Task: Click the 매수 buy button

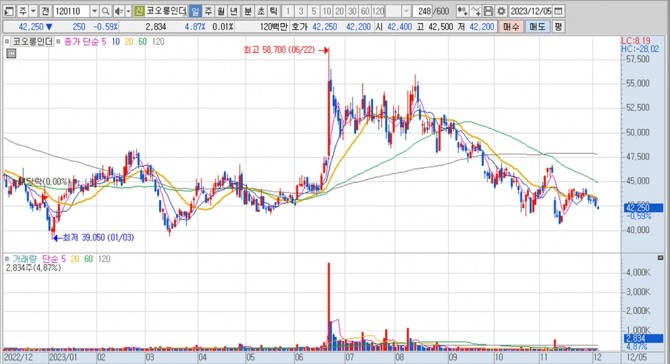Action: coord(511,27)
